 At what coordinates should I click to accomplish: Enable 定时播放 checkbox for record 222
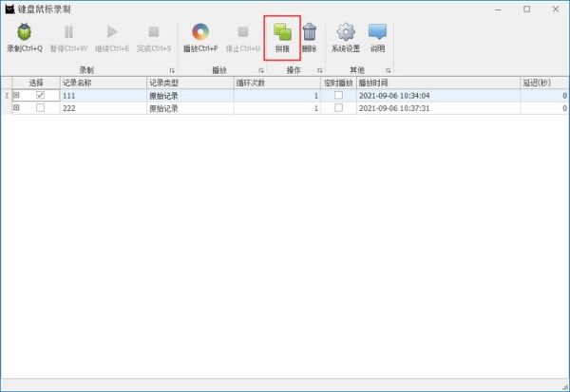[x=338, y=108]
